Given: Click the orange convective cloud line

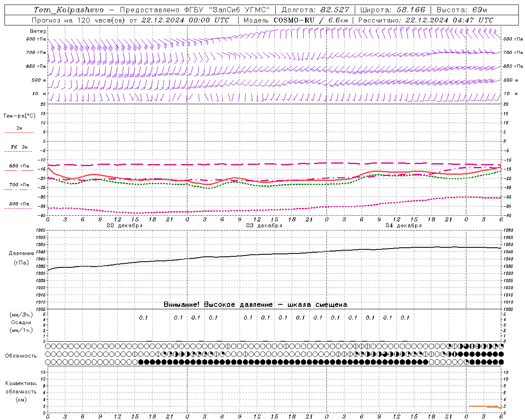Looking at the screenshot, I should 484,406.
